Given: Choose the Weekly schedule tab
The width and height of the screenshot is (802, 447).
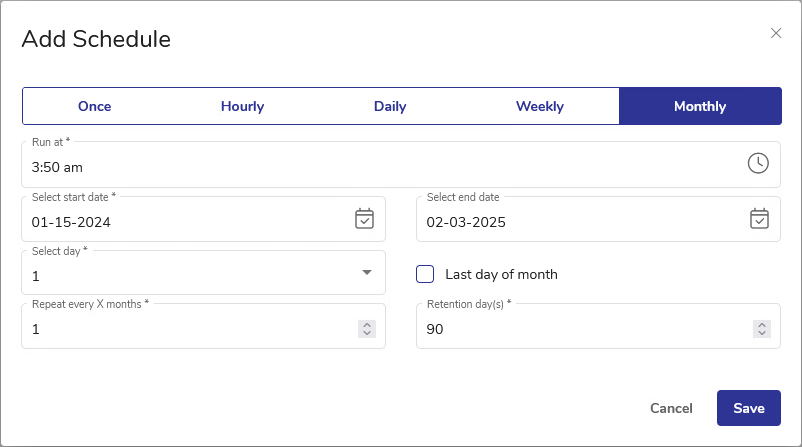Looking at the screenshot, I should 540,106.
